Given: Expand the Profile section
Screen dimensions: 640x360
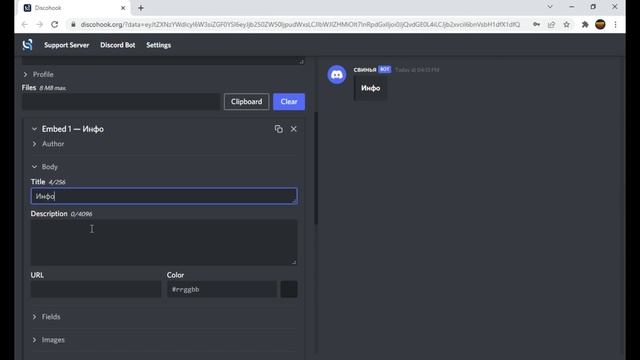Looking at the screenshot, I should 38,74.
